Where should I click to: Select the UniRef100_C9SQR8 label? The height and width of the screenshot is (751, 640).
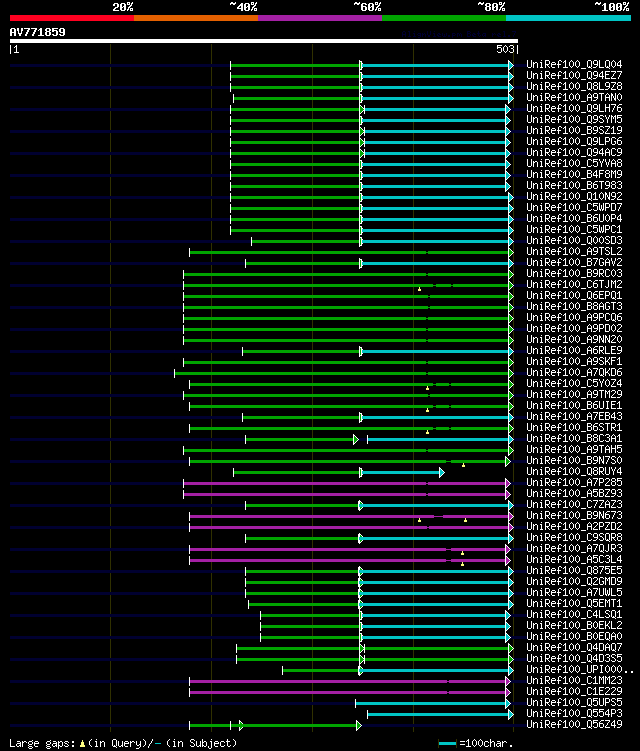click(574, 538)
